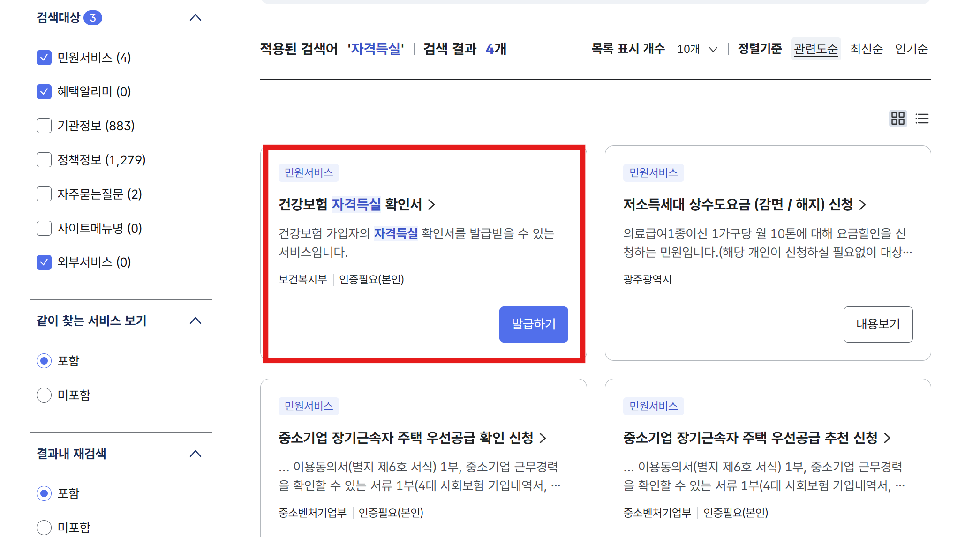Collapse the 검색대상 section
The height and width of the screenshot is (537, 980).
(x=196, y=18)
